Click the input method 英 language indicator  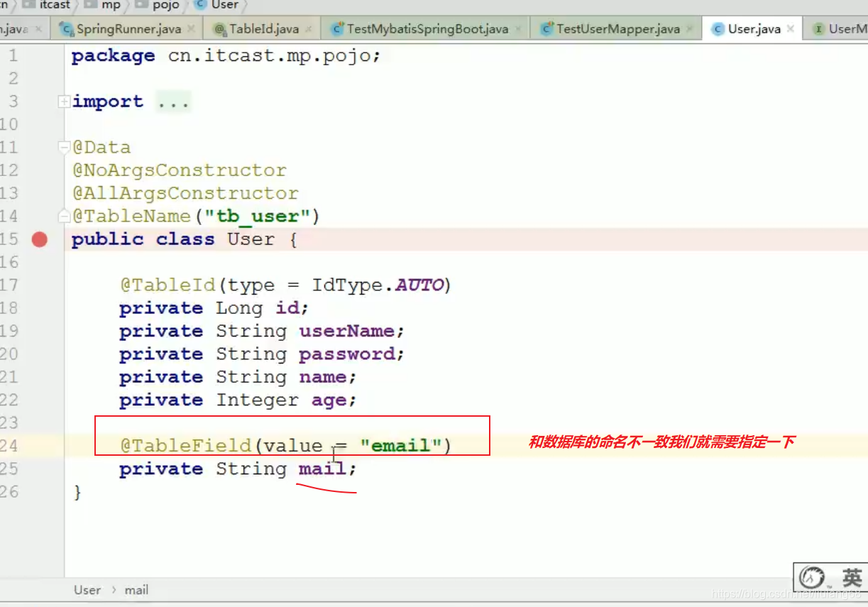coord(852,578)
